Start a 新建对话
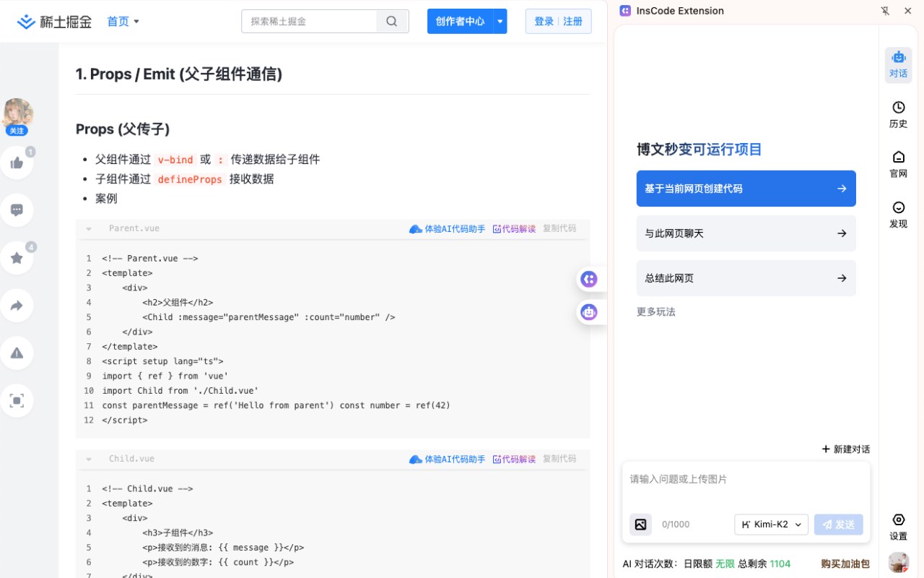This screenshot has height=578, width=924. (x=846, y=449)
